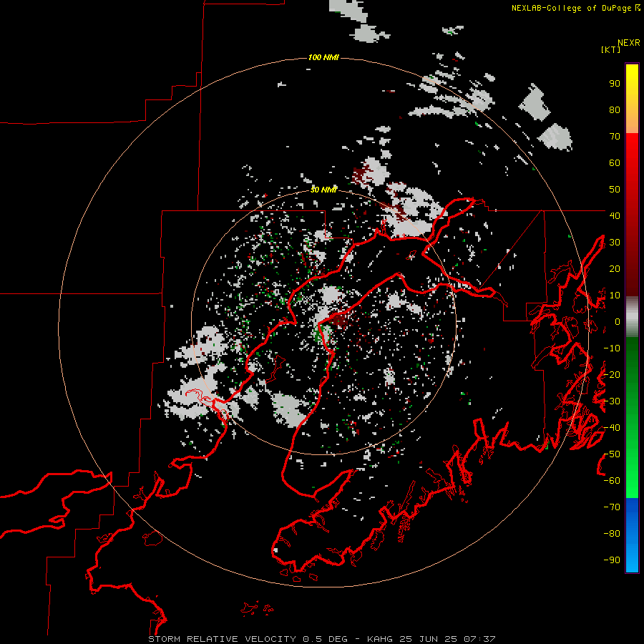Click the KAHG station identifier in the footer

[379, 639]
